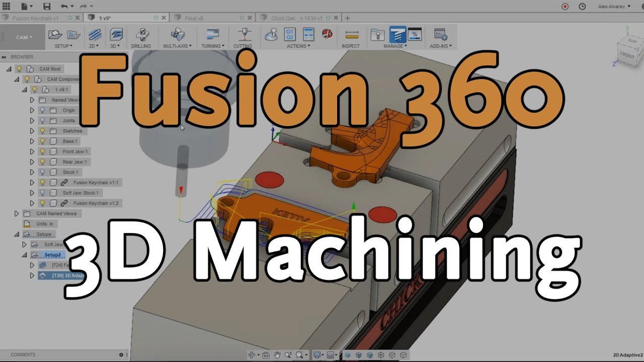The height and width of the screenshot is (362, 644).
Task: Select the Setup2 tree item
Action: (52, 255)
